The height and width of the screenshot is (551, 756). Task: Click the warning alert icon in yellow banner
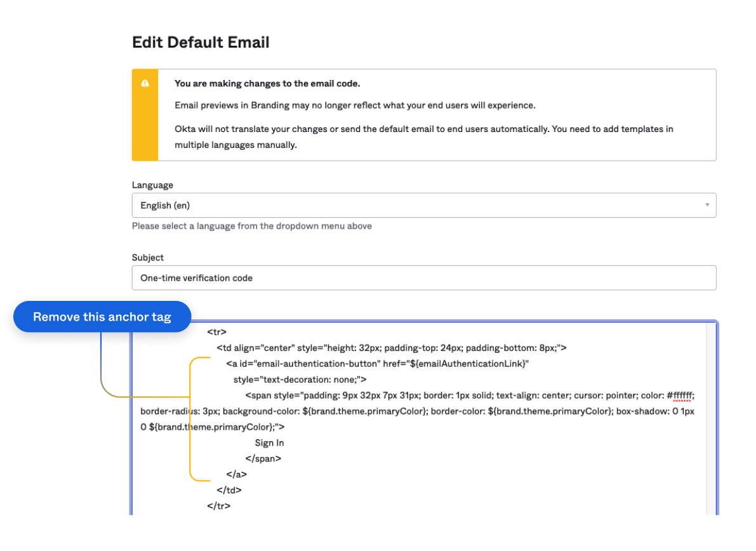(145, 83)
